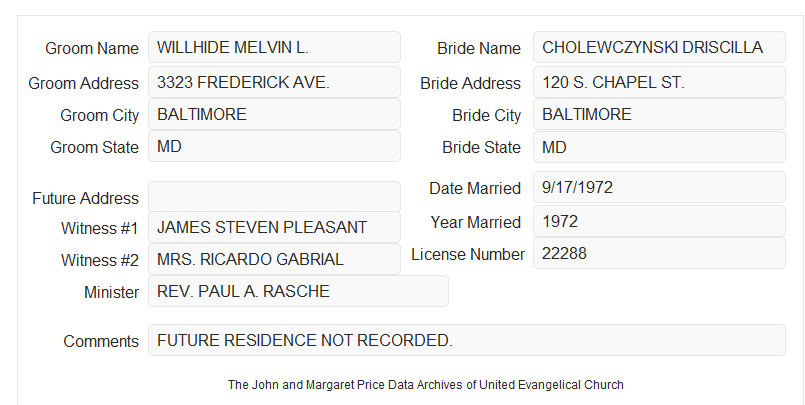Click the Groom Name label

(92, 48)
